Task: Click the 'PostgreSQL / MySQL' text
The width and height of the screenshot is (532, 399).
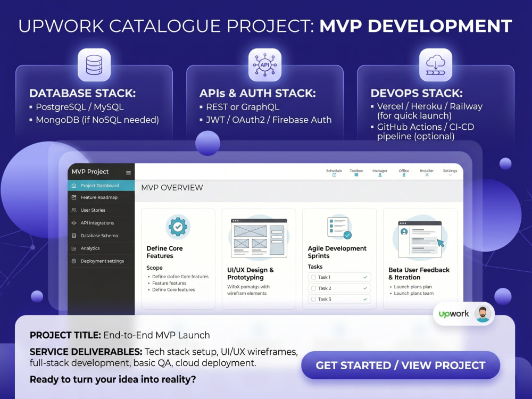Action: (80, 107)
